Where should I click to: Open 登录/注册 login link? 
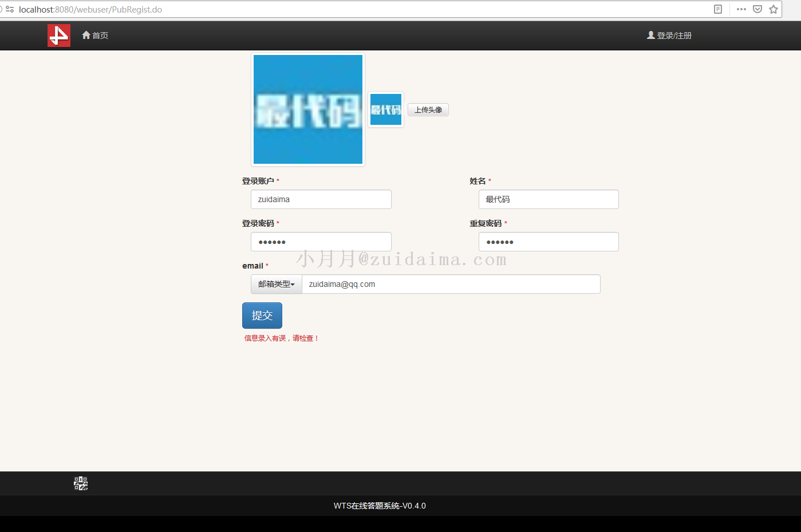click(669, 36)
